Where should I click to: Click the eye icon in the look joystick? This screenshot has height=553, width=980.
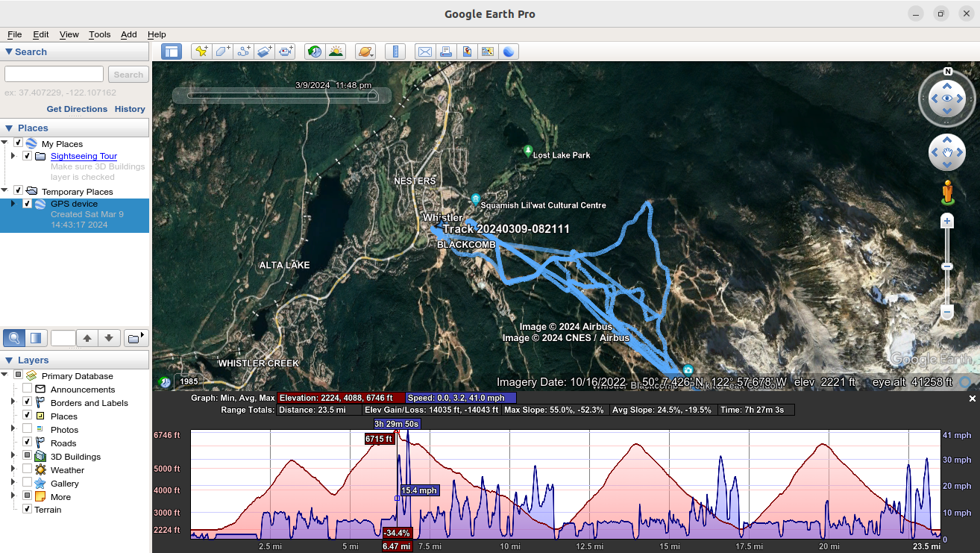point(947,99)
